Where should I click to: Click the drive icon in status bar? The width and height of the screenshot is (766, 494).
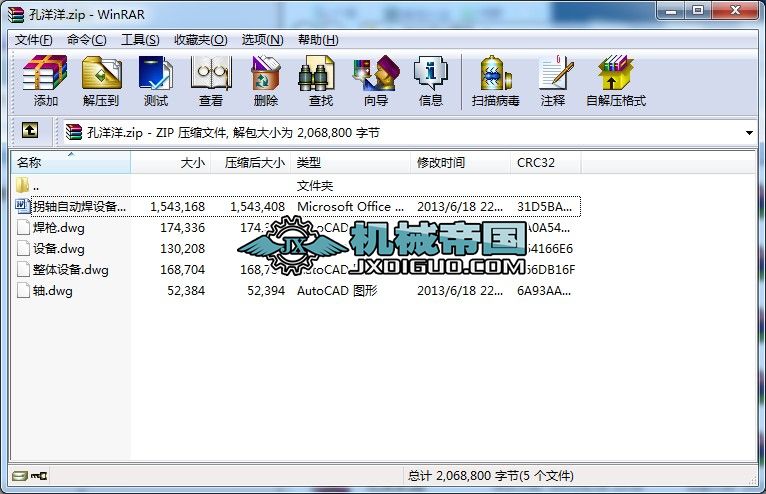[20, 475]
